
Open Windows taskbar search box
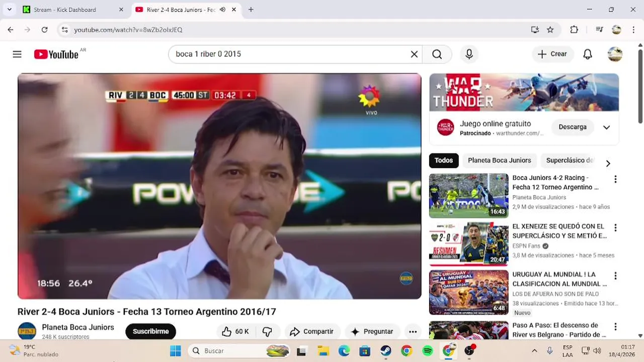click(x=240, y=350)
